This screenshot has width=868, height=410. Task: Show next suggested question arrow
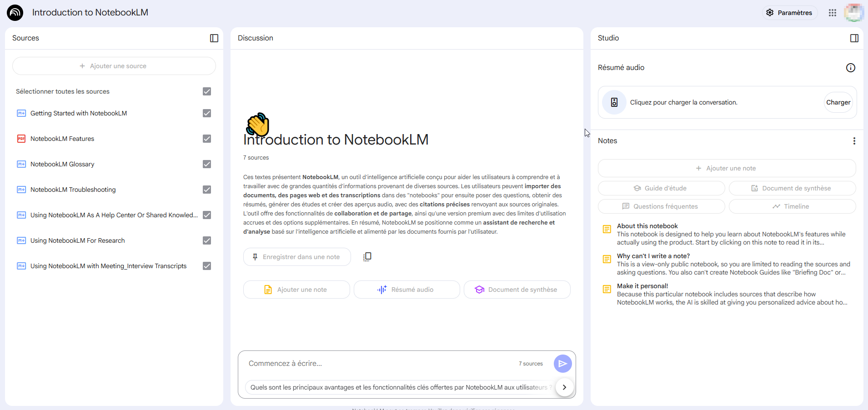coord(565,387)
